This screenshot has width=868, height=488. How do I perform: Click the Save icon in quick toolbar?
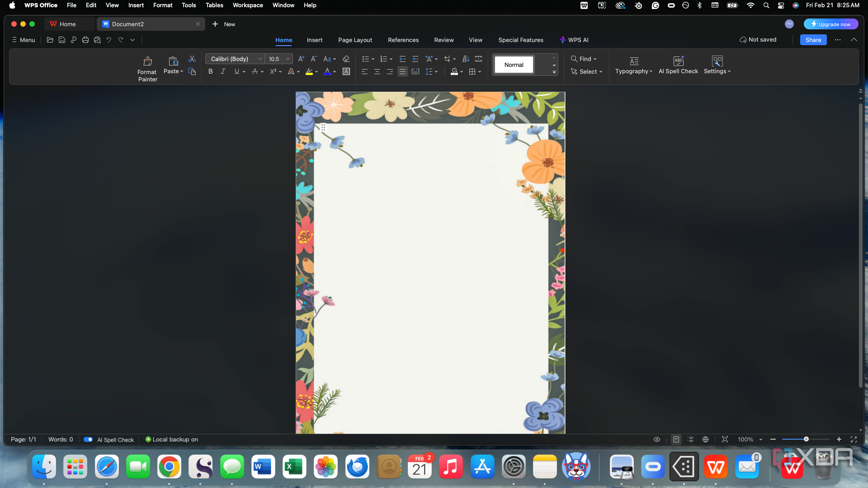[x=62, y=40]
